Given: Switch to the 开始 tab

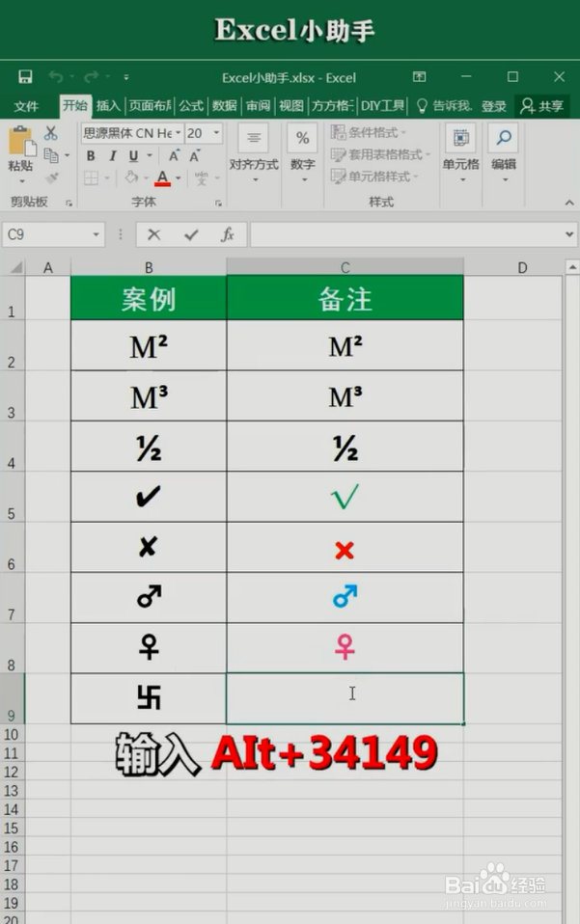Looking at the screenshot, I should (75, 105).
